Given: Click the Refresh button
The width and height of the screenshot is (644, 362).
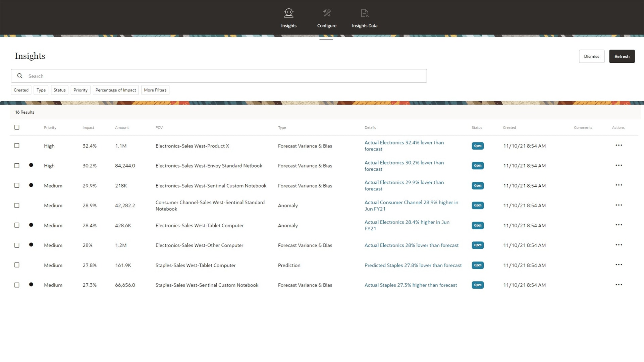Looking at the screenshot, I should [622, 56].
